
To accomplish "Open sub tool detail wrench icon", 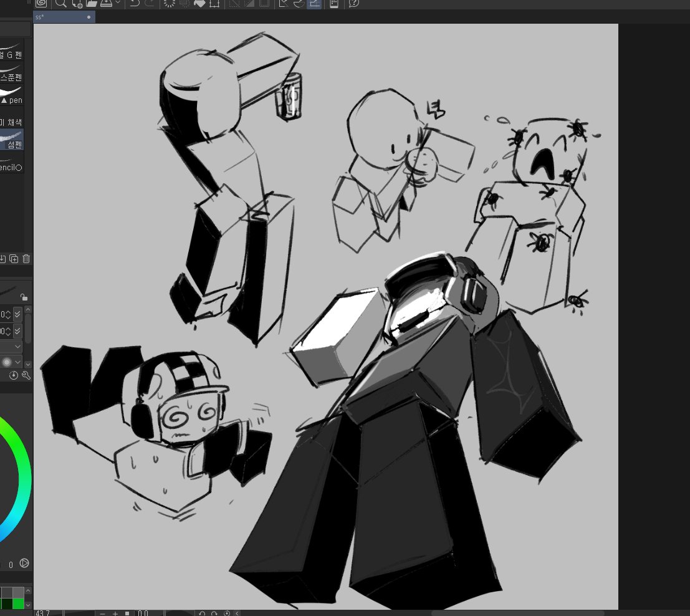I will point(26,375).
